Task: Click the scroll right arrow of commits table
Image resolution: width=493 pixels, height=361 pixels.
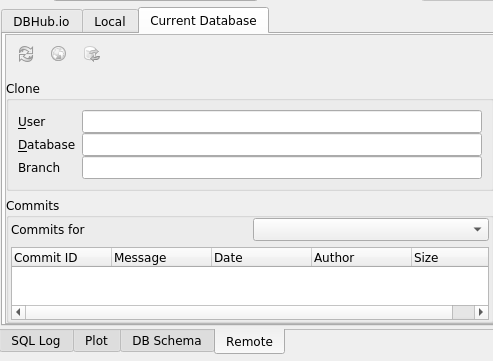Action: (x=481, y=312)
